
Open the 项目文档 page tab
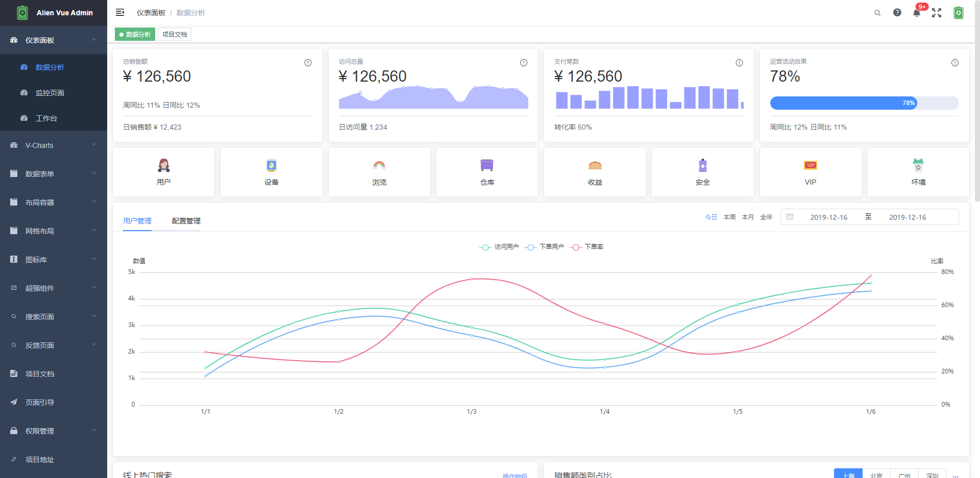tap(175, 34)
